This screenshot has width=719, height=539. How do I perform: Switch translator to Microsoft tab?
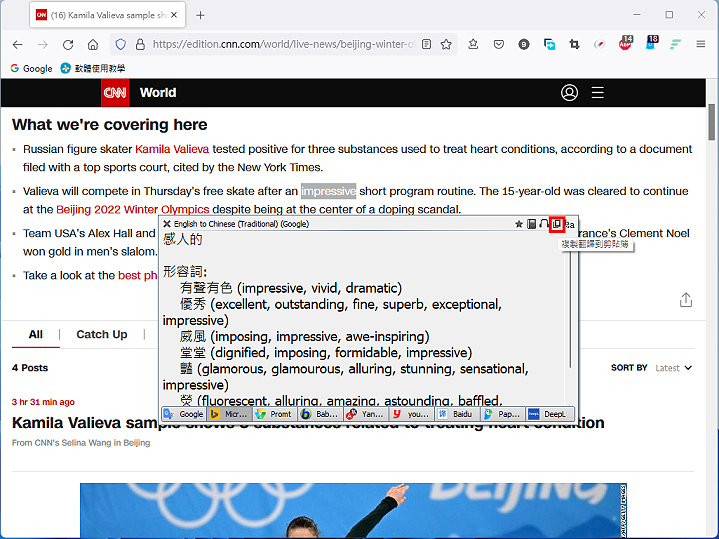[x=229, y=414]
